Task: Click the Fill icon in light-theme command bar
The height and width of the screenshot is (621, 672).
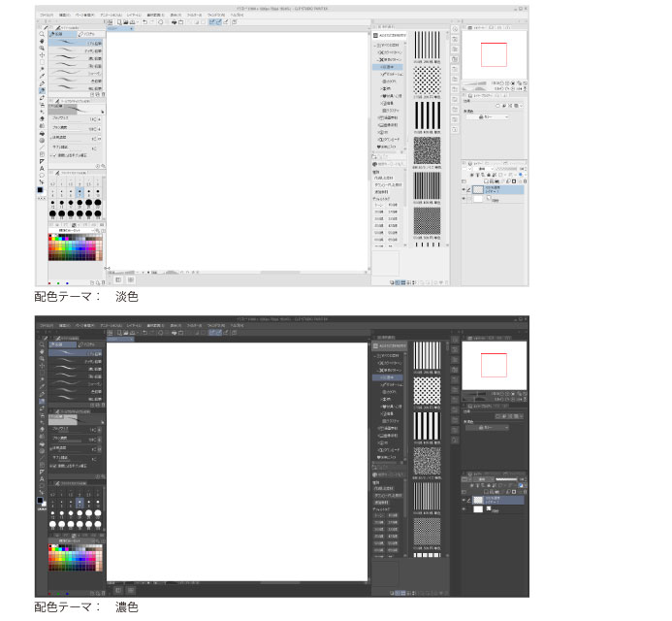Action: (x=174, y=22)
